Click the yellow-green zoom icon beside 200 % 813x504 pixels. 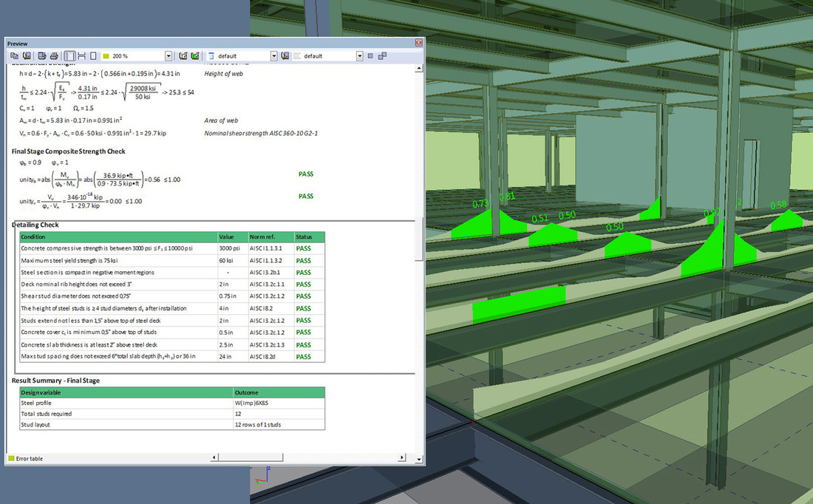[106, 56]
